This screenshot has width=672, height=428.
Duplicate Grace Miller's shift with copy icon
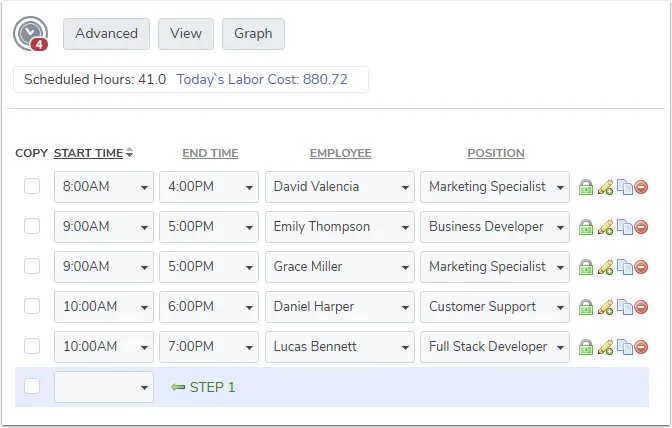point(625,267)
